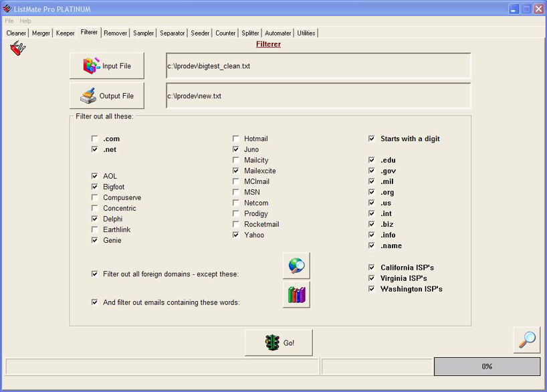This screenshot has width=547, height=392.
Task: Switch to the Splitter tab
Action: pyautogui.click(x=250, y=33)
